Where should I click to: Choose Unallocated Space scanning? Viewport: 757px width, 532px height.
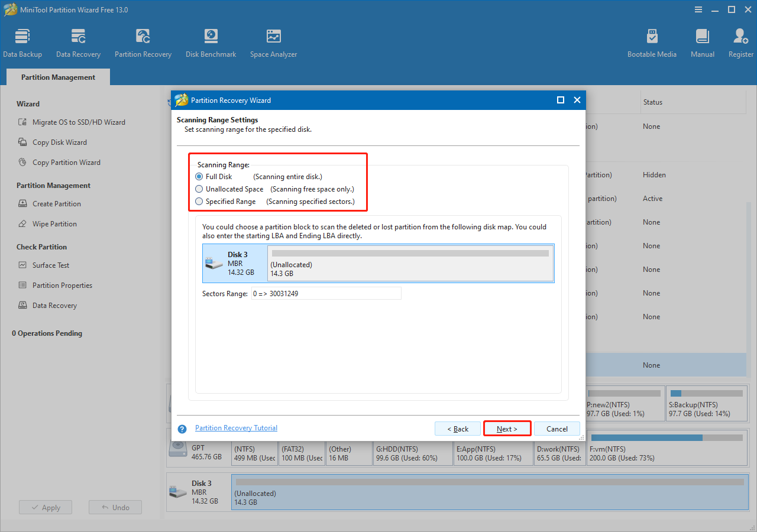pyautogui.click(x=199, y=189)
